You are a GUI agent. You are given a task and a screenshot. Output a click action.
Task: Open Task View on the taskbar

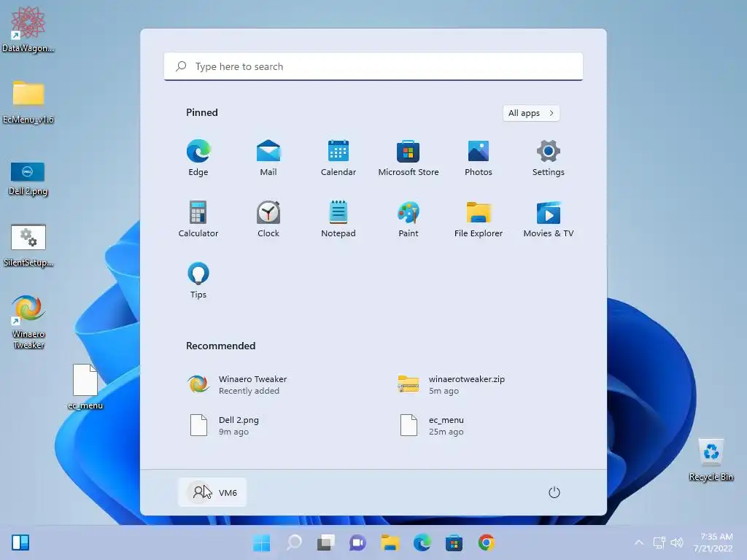point(326,542)
